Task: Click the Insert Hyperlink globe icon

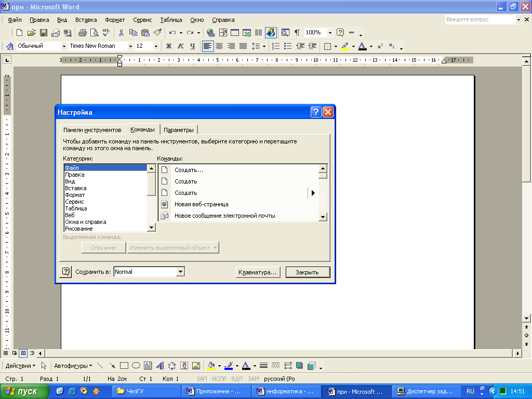Action: coord(211,33)
